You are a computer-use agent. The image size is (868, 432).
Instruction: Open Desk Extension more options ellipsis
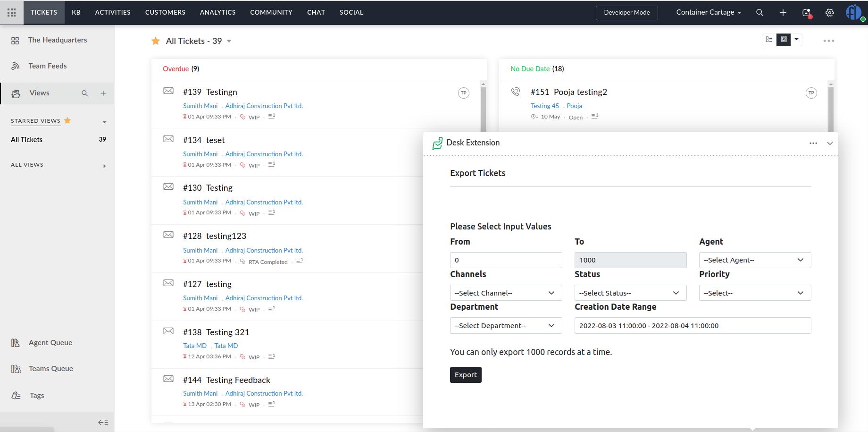pos(813,143)
